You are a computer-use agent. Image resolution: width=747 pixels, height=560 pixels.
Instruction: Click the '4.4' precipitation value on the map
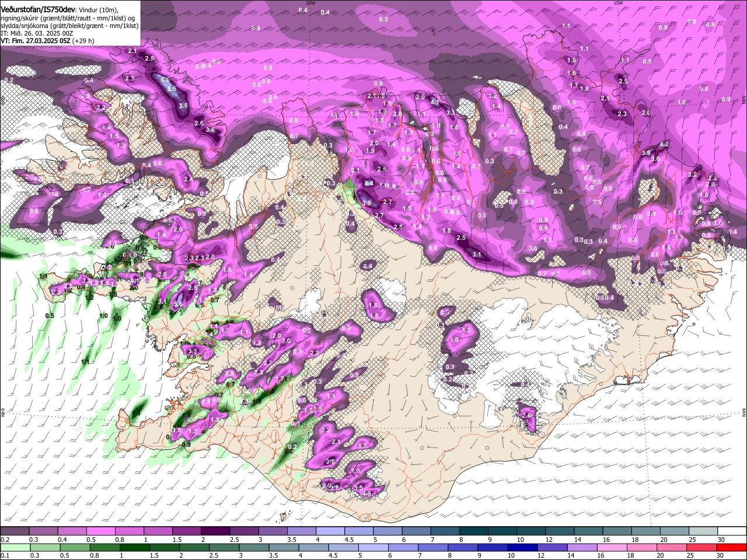pos(369,183)
